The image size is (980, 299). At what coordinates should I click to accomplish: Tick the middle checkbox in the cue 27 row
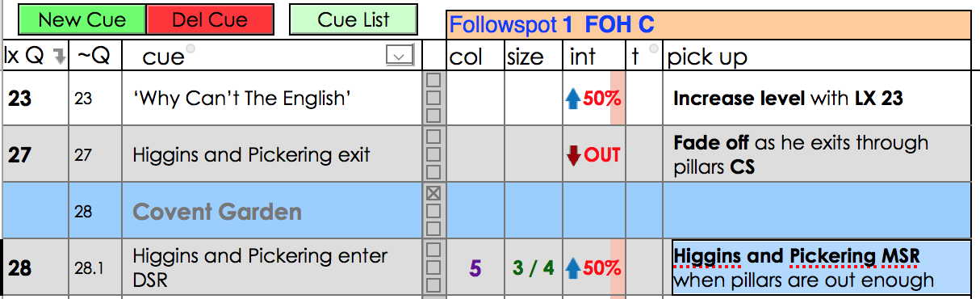[433, 154]
